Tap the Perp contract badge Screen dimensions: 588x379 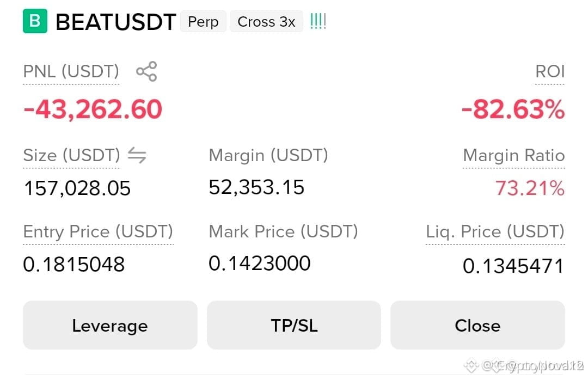tap(203, 21)
